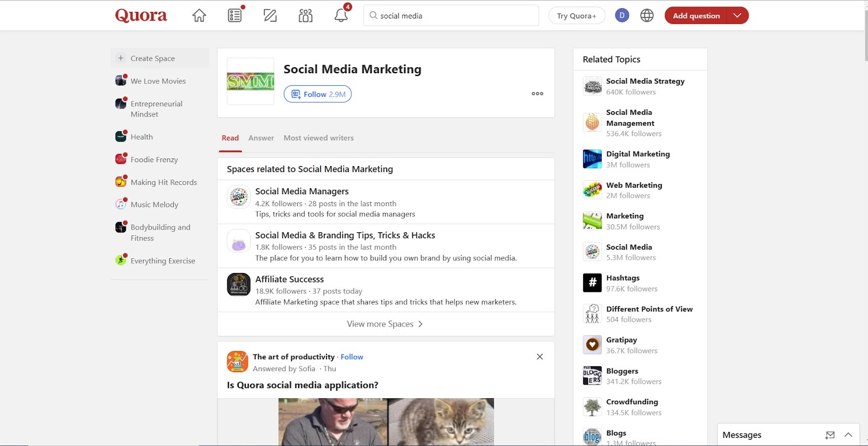Click the Crowdfunding topic tree icon
The height and width of the screenshot is (446, 868).
[592, 406]
